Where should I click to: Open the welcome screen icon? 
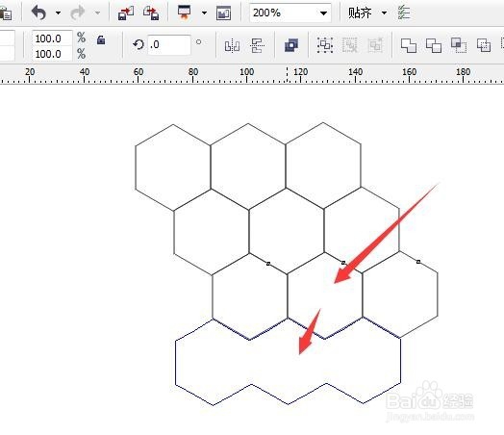[224, 13]
